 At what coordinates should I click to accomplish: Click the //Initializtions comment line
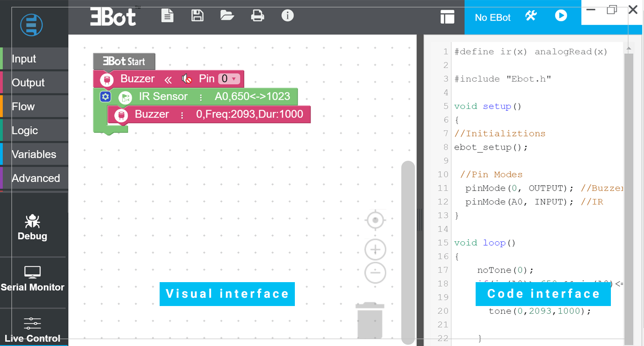(x=500, y=134)
